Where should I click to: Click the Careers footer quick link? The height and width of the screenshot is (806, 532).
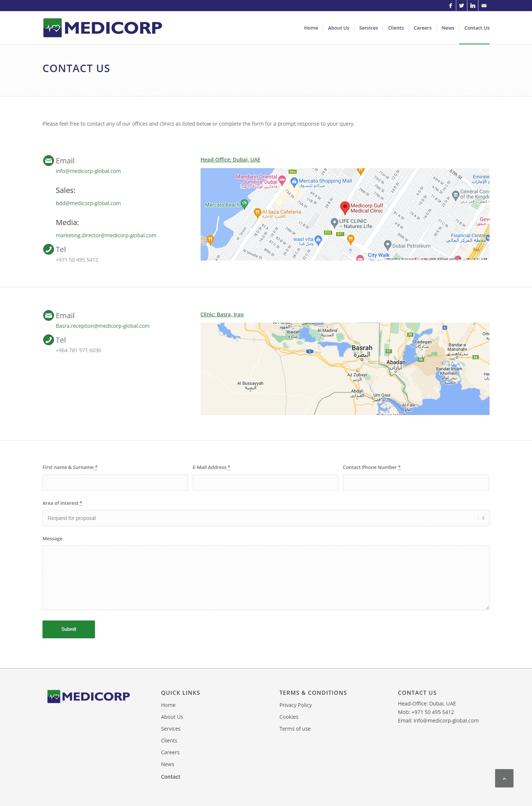(170, 752)
